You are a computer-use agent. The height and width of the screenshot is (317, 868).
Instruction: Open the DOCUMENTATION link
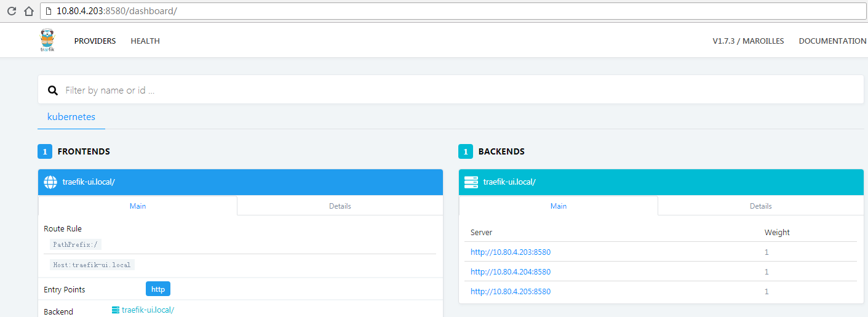[832, 41]
